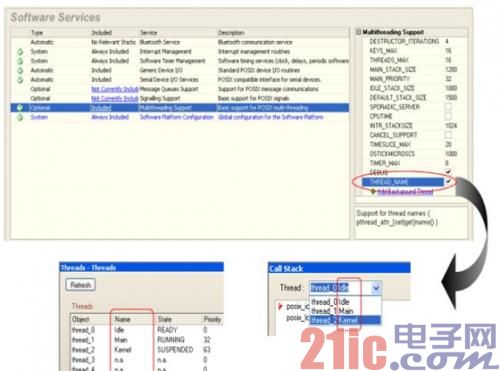Click the KEYS_MAX value field
Image resolution: width=500 pixels, height=371 pixels.
click(x=448, y=51)
